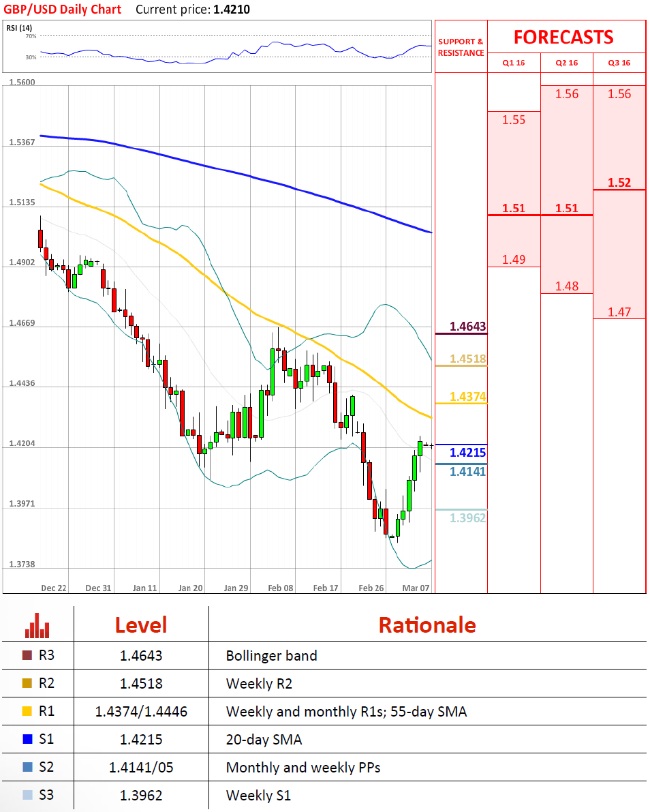Click the RSI 30% threshold label

point(31,57)
